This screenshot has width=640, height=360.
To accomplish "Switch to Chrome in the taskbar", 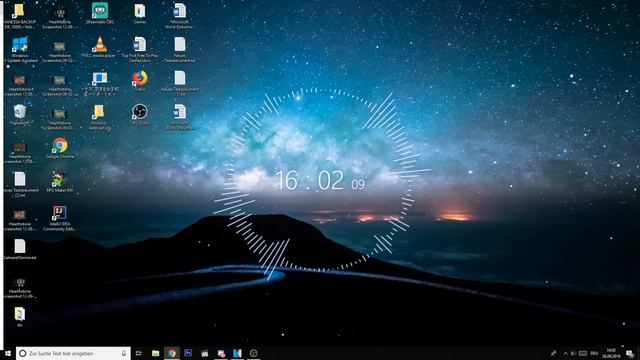I will point(172,353).
